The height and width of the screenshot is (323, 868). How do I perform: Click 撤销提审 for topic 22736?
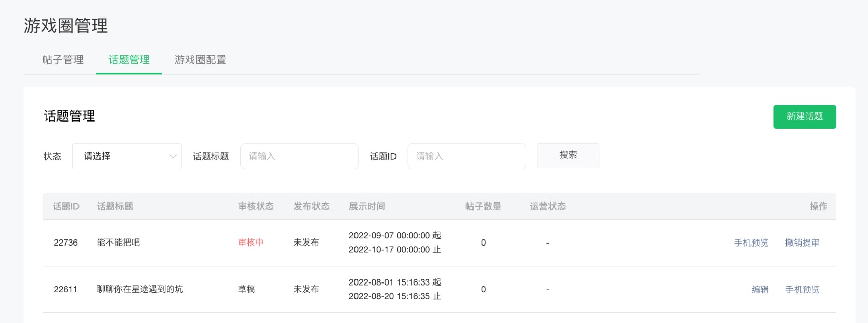pyautogui.click(x=802, y=243)
